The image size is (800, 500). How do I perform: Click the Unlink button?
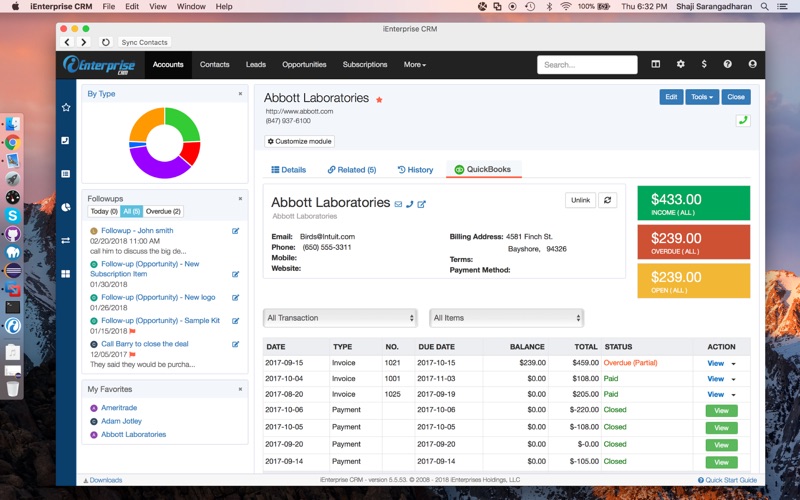(x=581, y=200)
